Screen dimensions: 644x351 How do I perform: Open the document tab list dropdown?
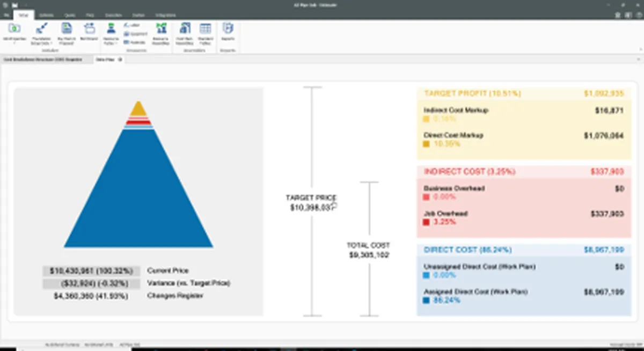[x=639, y=60]
